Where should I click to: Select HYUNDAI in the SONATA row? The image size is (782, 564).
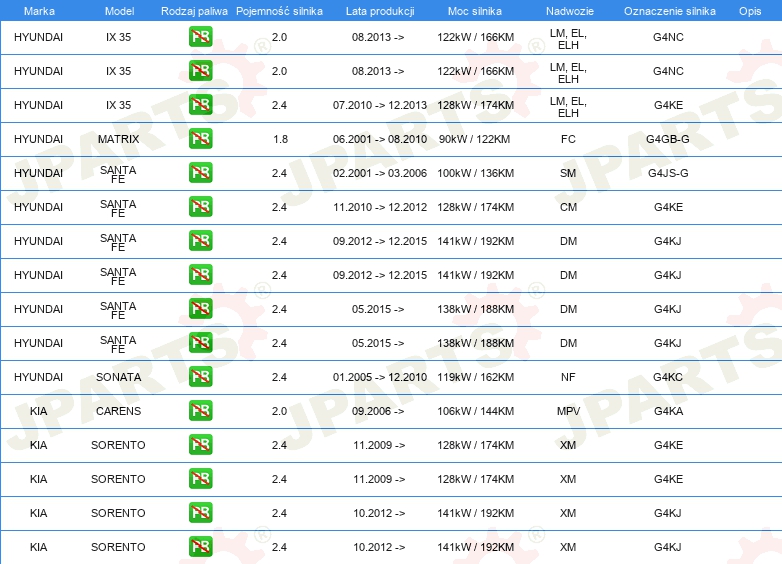click(38, 377)
